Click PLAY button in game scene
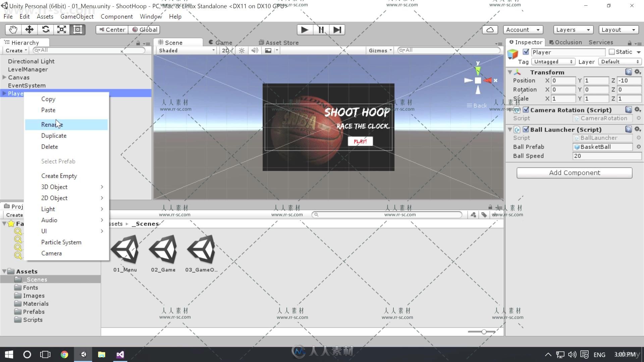The height and width of the screenshot is (362, 644). click(x=360, y=141)
